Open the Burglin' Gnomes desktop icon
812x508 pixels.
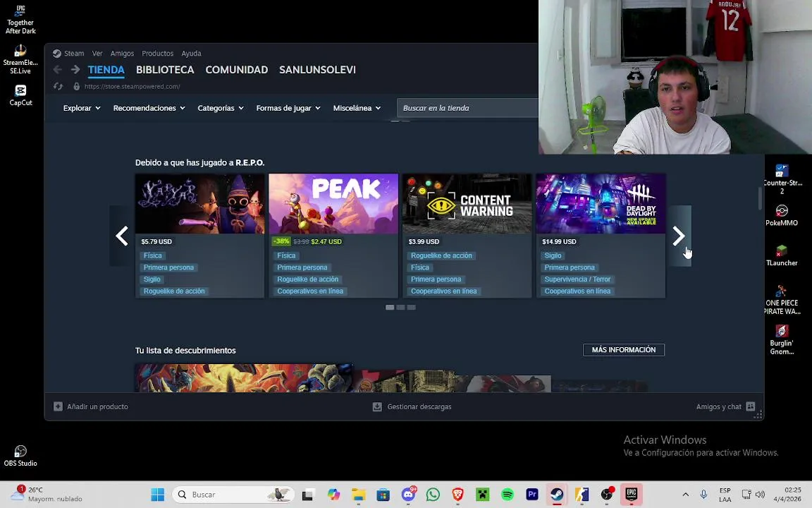782,340
